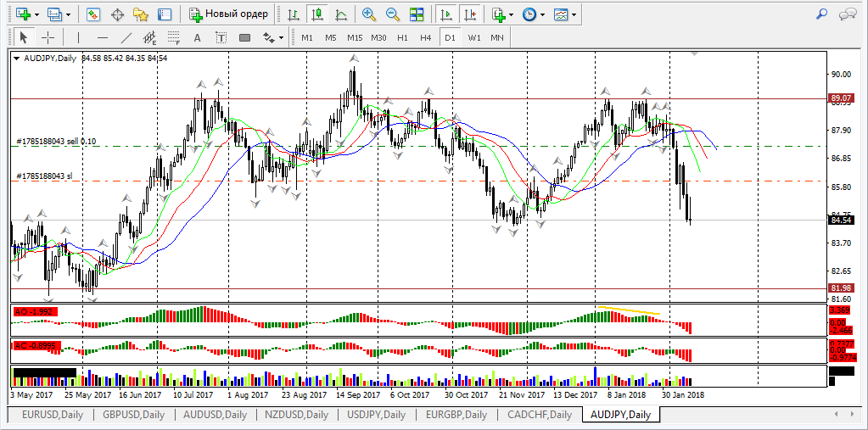Tile chart windows icon
This screenshot has width=868, height=430.
tap(417, 14)
